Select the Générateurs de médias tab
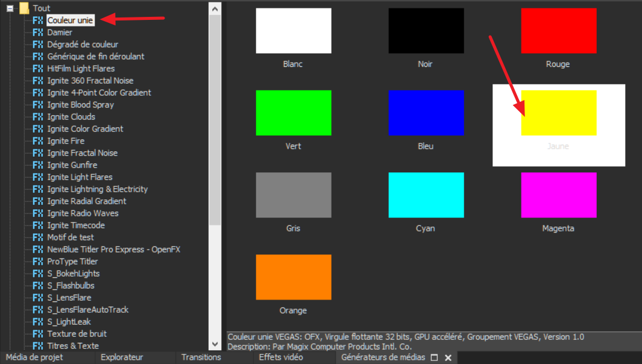642x364 pixels. click(383, 357)
